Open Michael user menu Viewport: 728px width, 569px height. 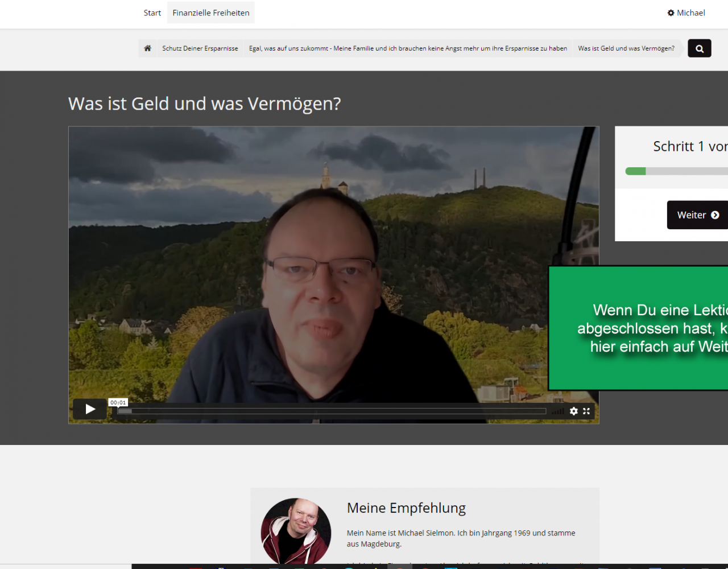click(690, 13)
